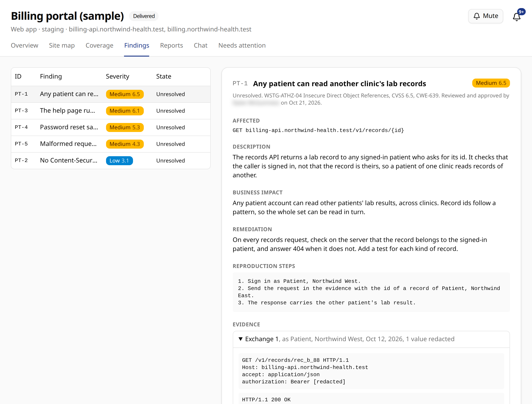Viewport: 532px width, 404px height.
Task: Click the Medium 6.1 severity badge
Action: click(125, 111)
